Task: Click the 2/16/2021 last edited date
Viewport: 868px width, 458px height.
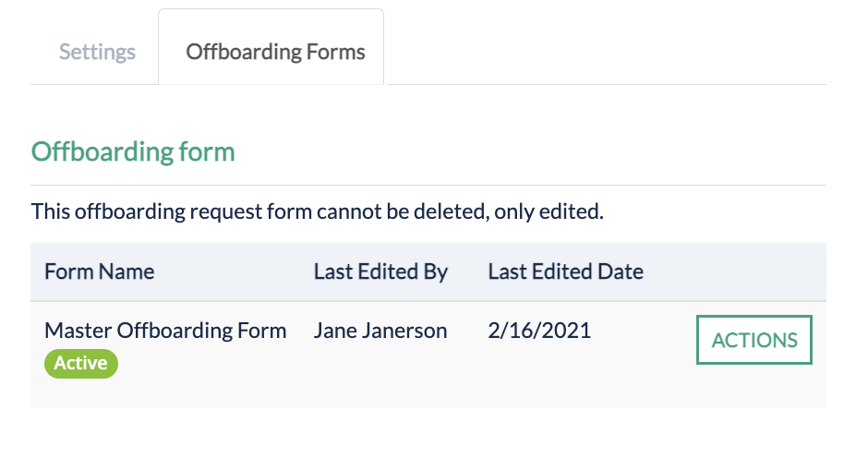Action: pyautogui.click(x=540, y=331)
